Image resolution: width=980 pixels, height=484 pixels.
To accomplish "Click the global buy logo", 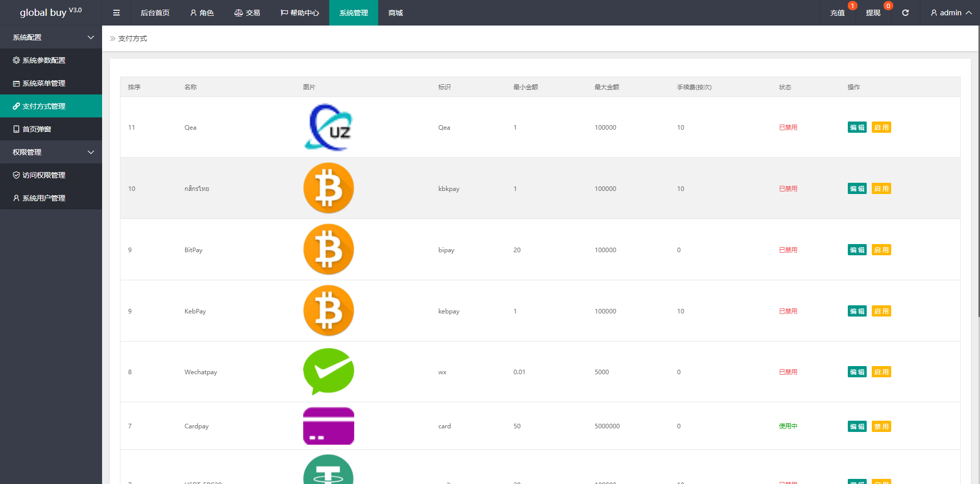I will coord(51,12).
